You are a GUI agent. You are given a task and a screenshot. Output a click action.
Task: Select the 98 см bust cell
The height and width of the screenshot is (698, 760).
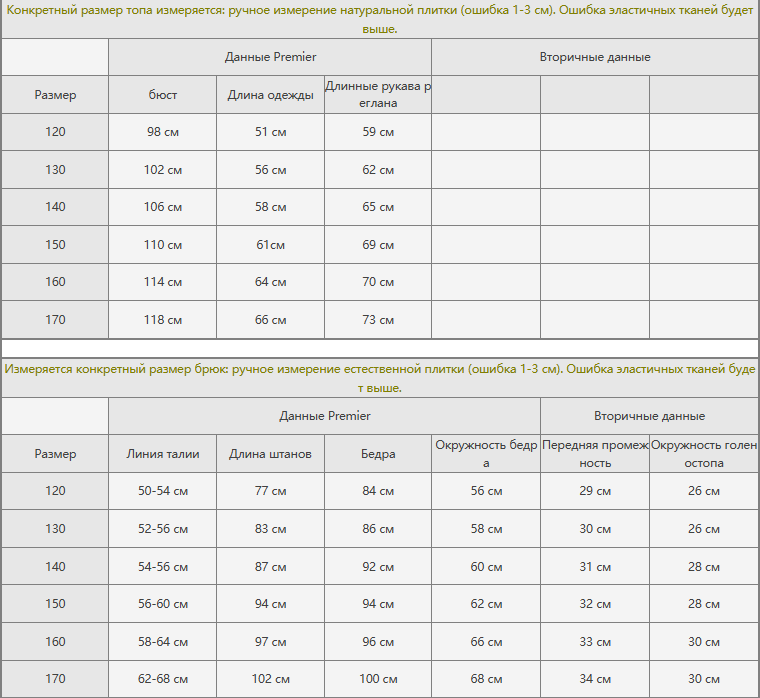(x=163, y=132)
